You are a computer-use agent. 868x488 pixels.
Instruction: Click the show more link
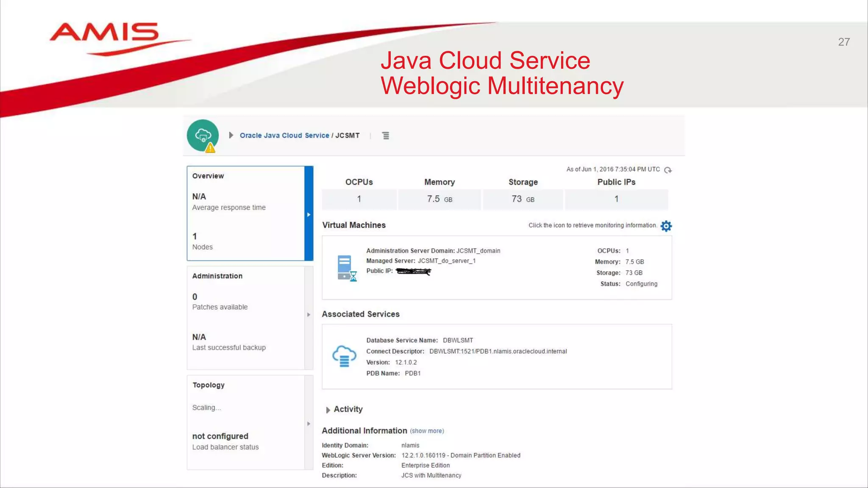point(427,431)
